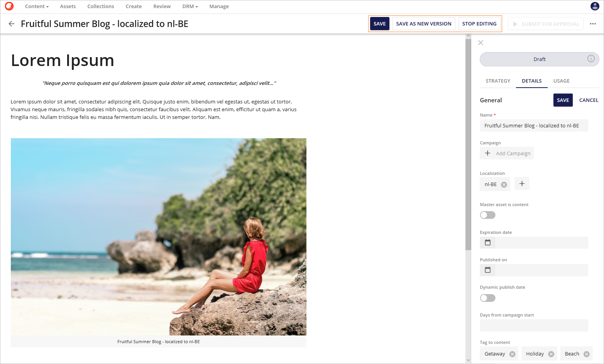The width and height of the screenshot is (604, 364).
Task: Click Save As New Version button
Action: pyautogui.click(x=424, y=24)
